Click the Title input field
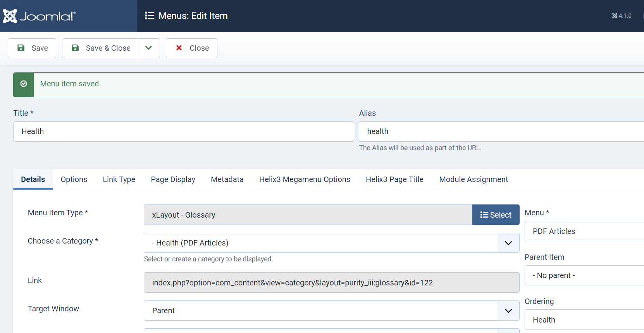The image size is (644, 333). point(183,132)
